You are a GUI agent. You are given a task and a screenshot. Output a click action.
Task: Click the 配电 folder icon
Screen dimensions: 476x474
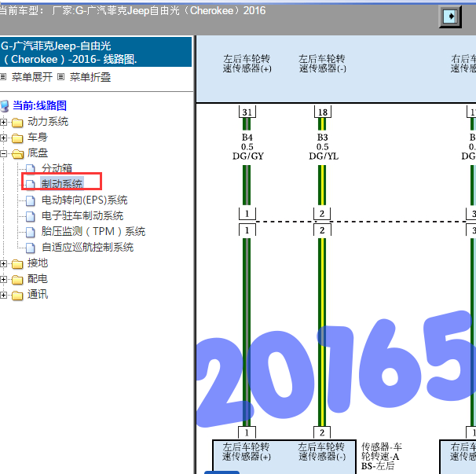coord(17,280)
